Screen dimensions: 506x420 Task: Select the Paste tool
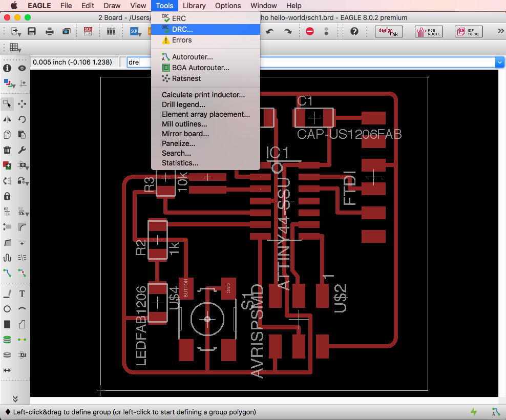22,135
